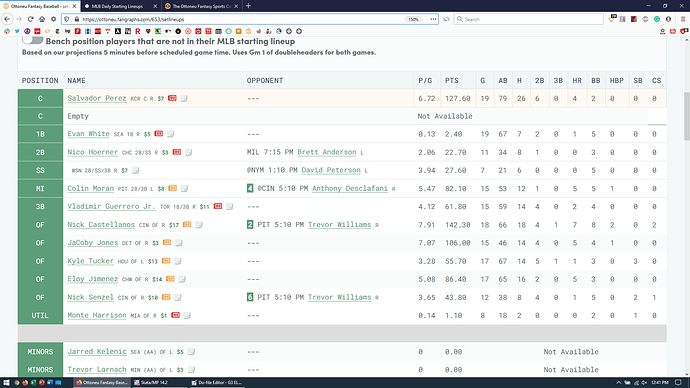Open opposing pitcher Anthony Desclafani link
Screen dimensions: 690x388
pyautogui.click(x=350, y=188)
